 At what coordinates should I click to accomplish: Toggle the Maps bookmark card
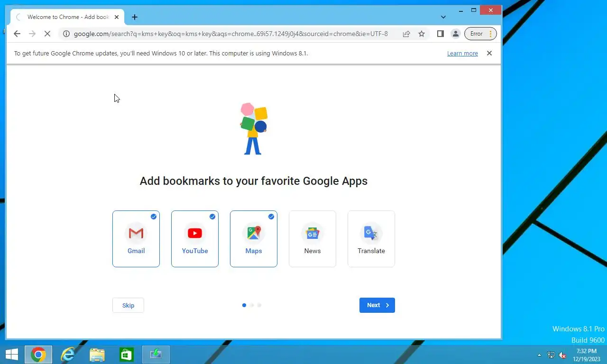tap(254, 239)
